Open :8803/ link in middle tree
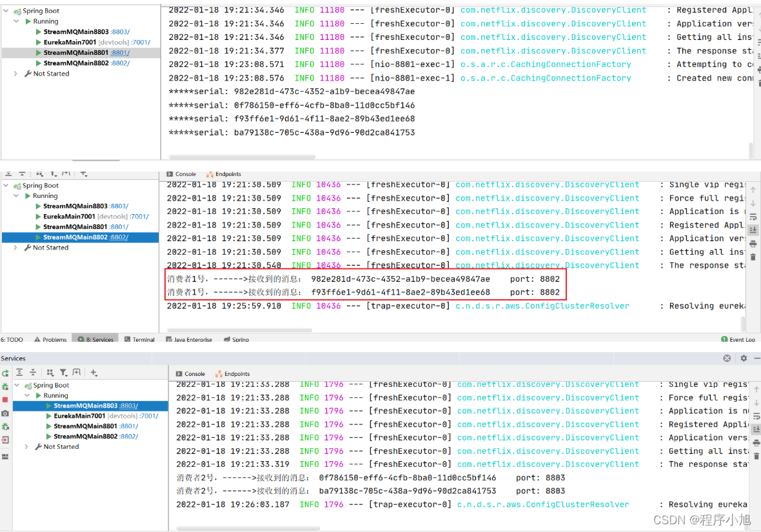Image resolution: width=761 pixels, height=532 pixels. pos(119,206)
